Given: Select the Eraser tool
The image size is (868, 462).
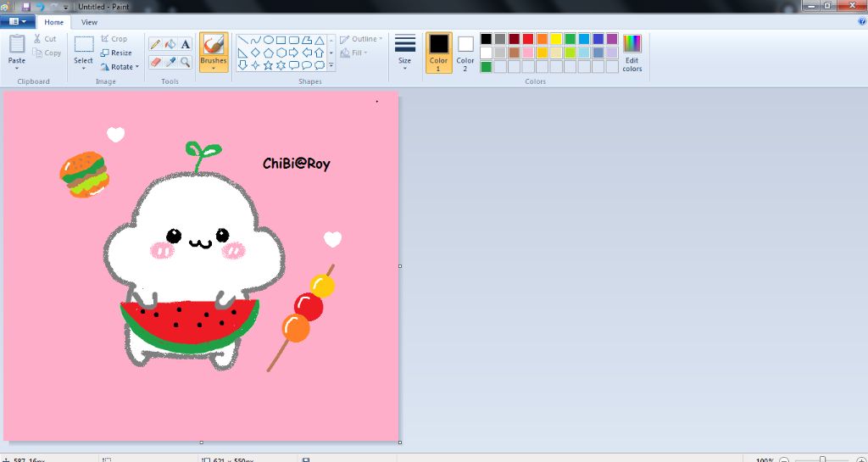Looking at the screenshot, I should pyautogui.click(x=156, y=62).
